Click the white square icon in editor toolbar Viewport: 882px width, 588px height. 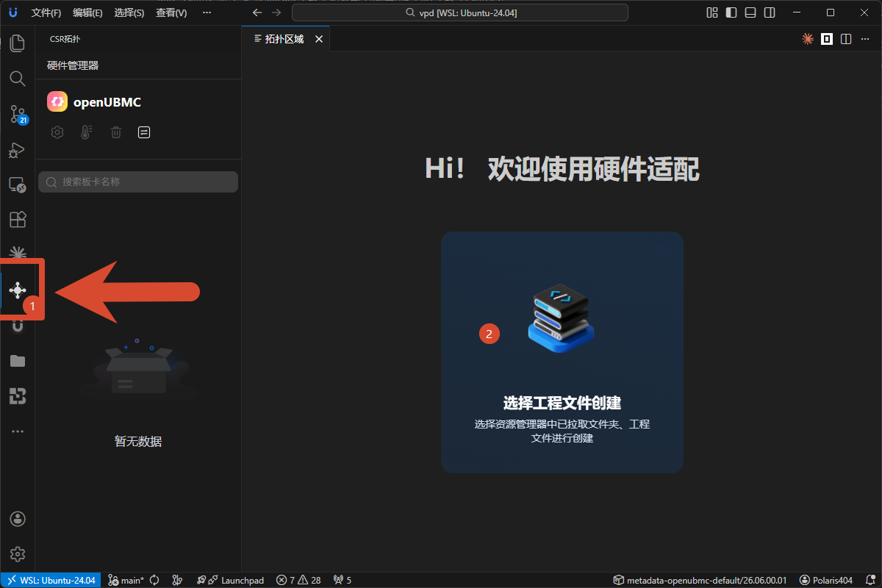point(827,39)
